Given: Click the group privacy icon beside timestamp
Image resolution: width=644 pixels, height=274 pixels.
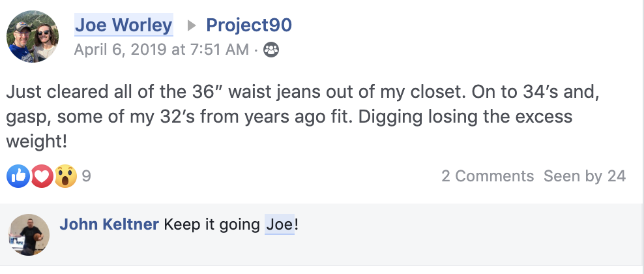Looking at the screenshot, I should [x=271, y=50].
